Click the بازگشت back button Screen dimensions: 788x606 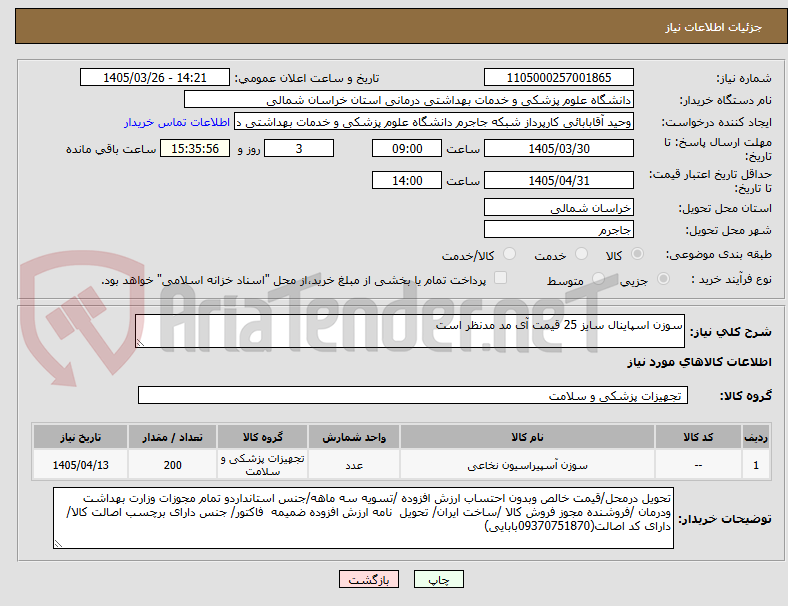(369, 579)
